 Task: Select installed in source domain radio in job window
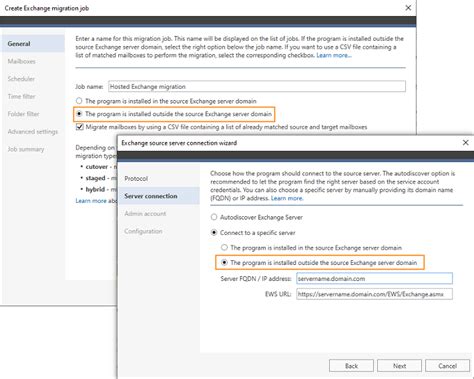pyautogui.click(x=79, y=101)
